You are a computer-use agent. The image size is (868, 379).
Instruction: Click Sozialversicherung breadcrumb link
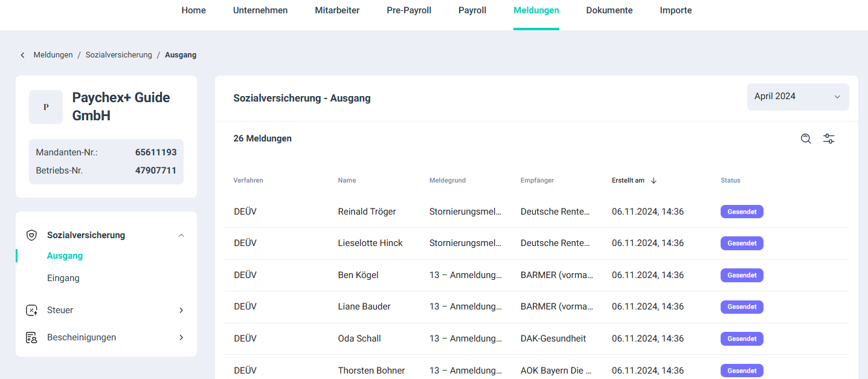coord(118,55)
